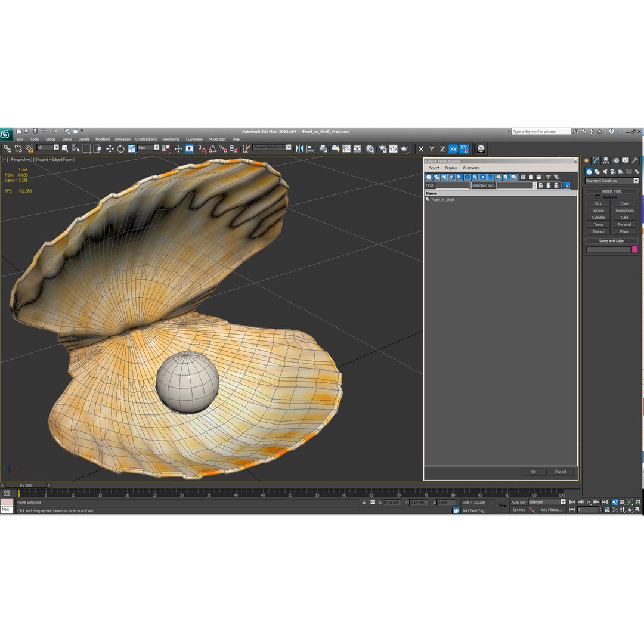Open the Create Selection Set dropdown
The height and width of the screenshot is (644, 644).
(273, 147)
